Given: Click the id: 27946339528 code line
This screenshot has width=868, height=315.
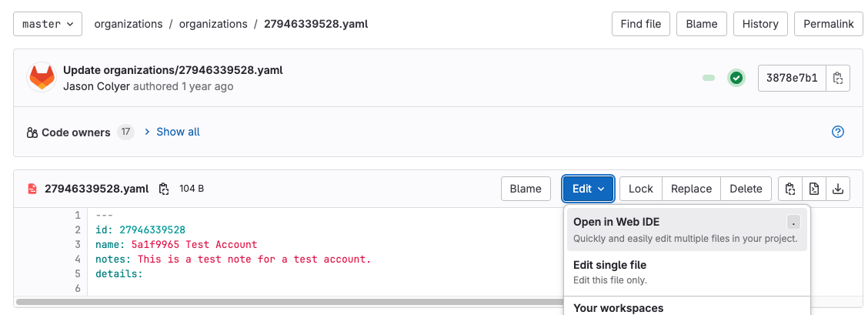Looking at the screenshot, I should coord(140,230).
